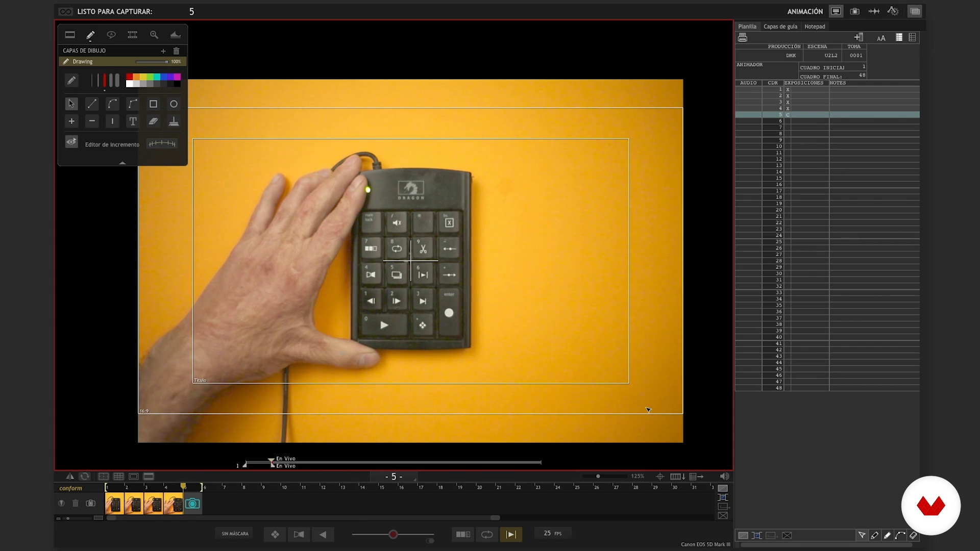Add a new drawing layer
This screenshot has width=980, height=551.
pos(163,51)
